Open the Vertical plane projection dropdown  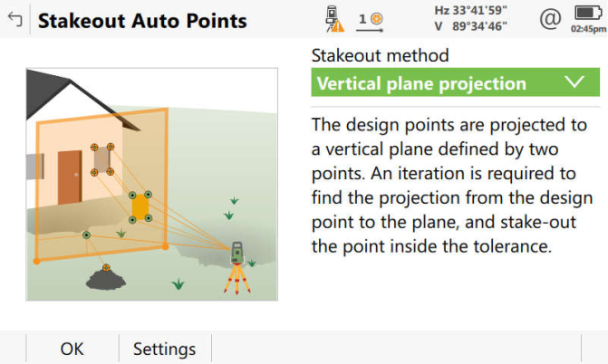click(435, 83)
